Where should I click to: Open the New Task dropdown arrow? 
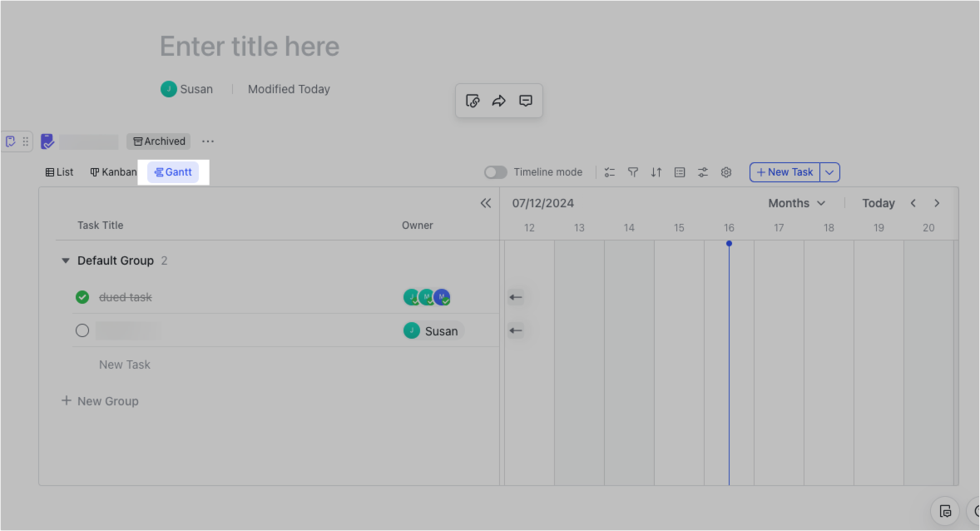tap(829, 171)
